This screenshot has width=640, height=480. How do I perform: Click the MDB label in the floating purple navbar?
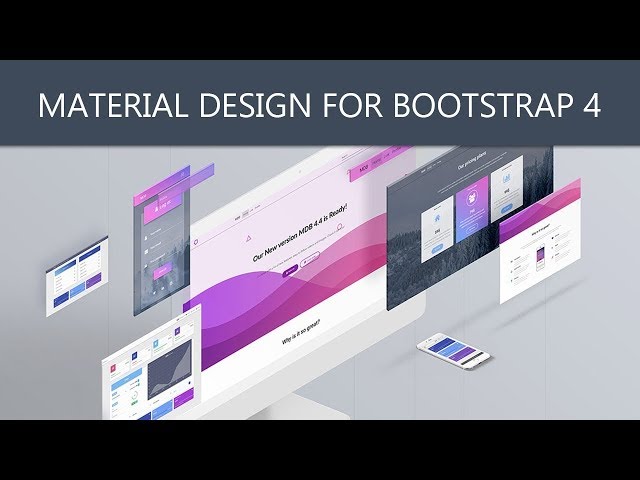click(363, 168)
